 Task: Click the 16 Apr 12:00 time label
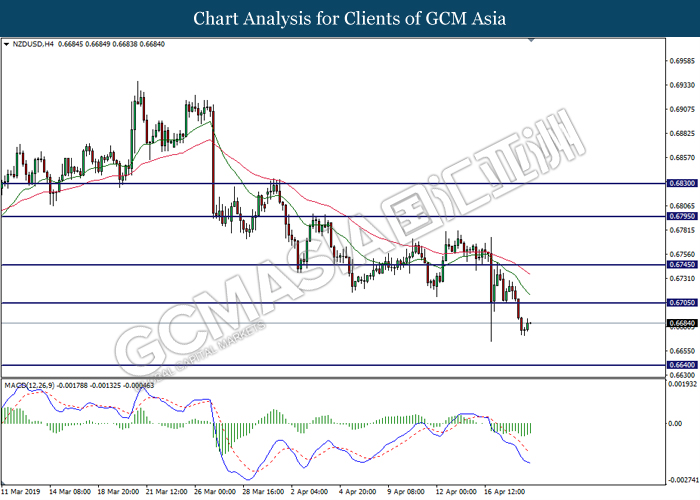504,492
